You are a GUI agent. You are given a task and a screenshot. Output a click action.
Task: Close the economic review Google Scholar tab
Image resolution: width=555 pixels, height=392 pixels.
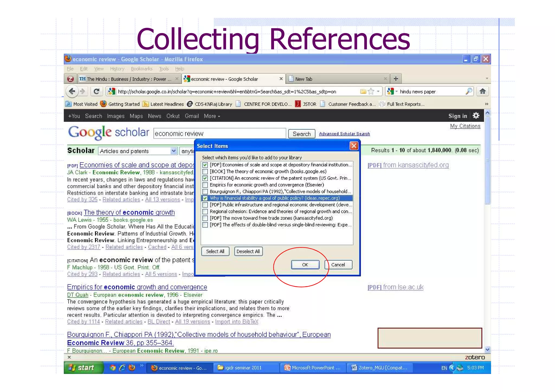281,79
